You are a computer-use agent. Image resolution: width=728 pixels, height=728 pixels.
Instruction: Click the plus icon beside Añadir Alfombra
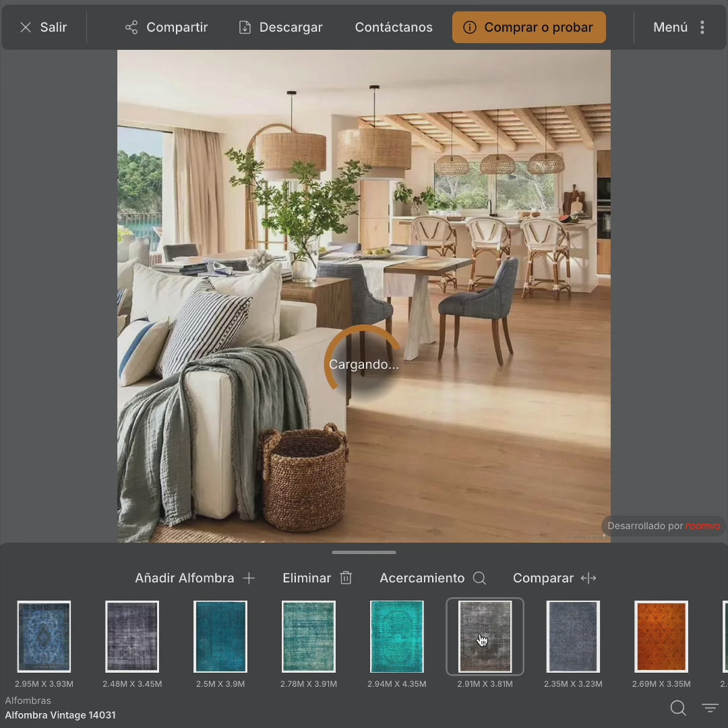(249, 578)
